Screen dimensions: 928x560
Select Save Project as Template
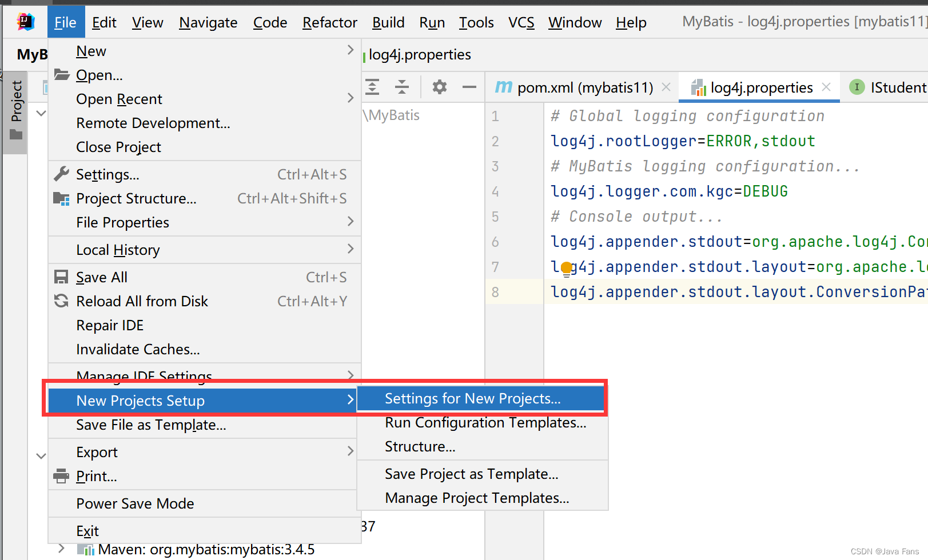pos(482,474)
